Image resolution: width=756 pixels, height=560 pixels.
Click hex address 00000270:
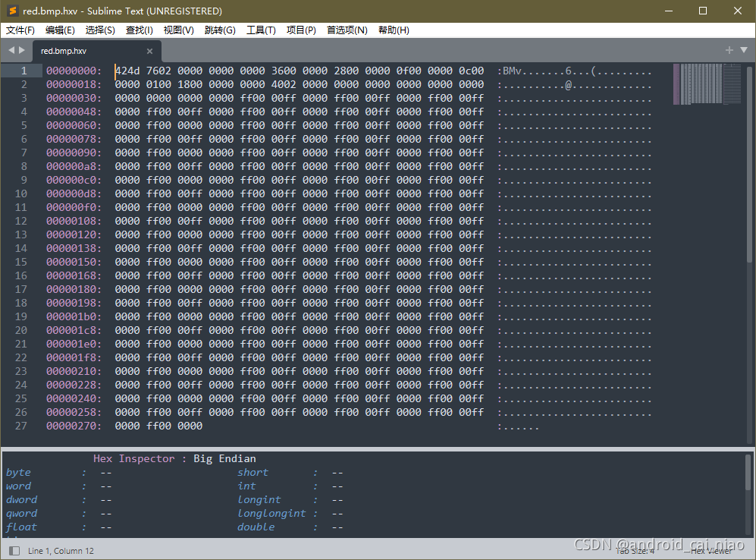[x=74, y=426]
